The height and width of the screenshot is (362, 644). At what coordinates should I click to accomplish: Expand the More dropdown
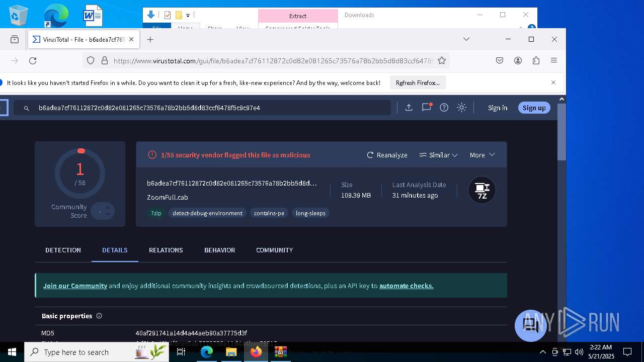482,155
